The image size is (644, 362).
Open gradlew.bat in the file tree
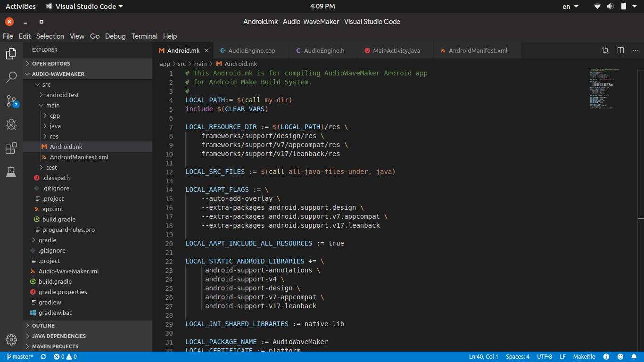point(87,313)
